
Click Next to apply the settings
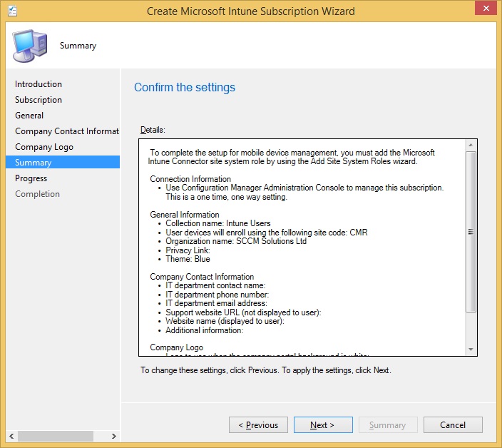tap(322, 425)
